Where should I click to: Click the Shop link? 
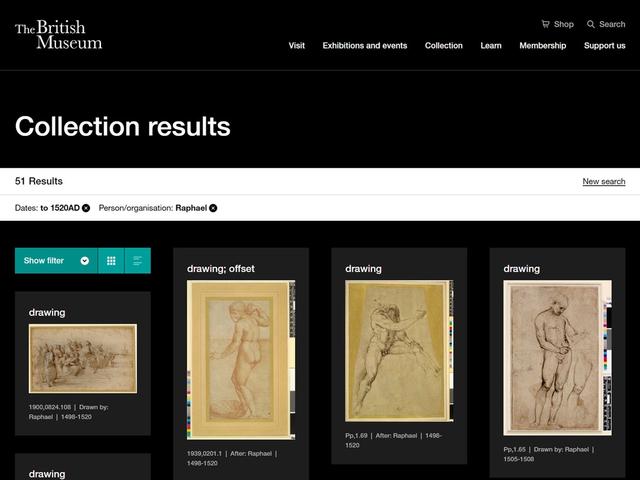[564, 24]
